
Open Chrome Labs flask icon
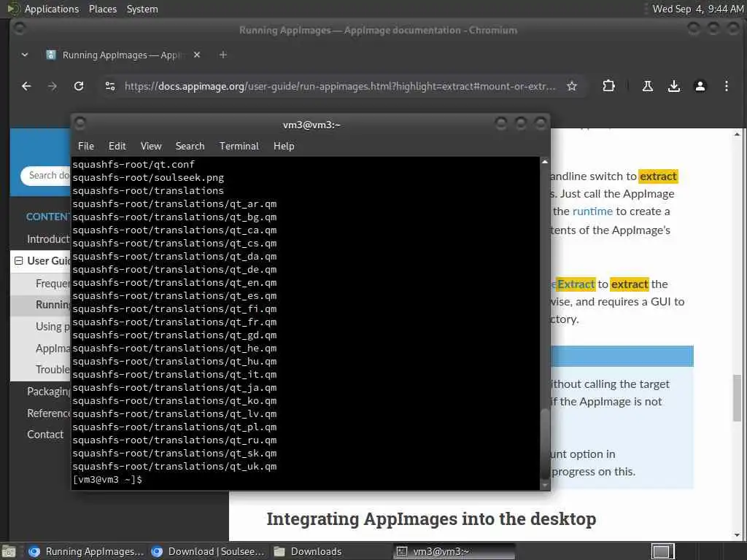(648, 86)
